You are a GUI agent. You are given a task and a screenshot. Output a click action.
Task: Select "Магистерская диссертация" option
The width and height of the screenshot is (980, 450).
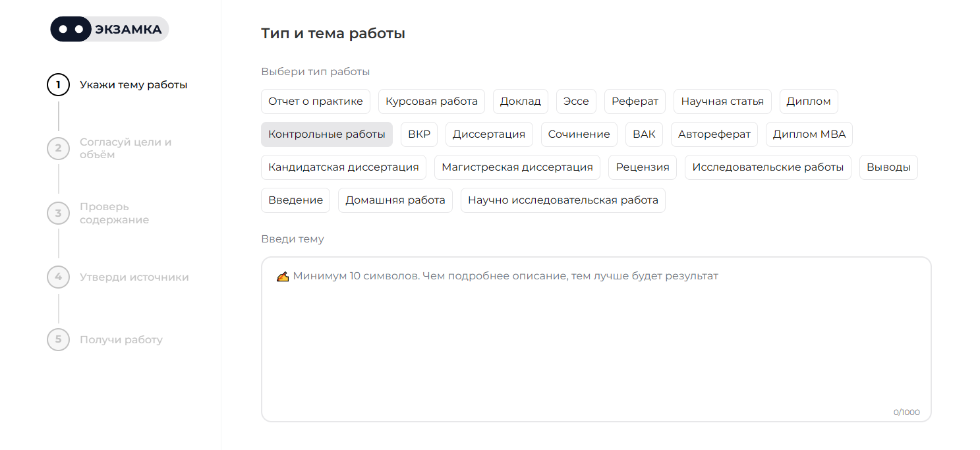tap(517, 167)
